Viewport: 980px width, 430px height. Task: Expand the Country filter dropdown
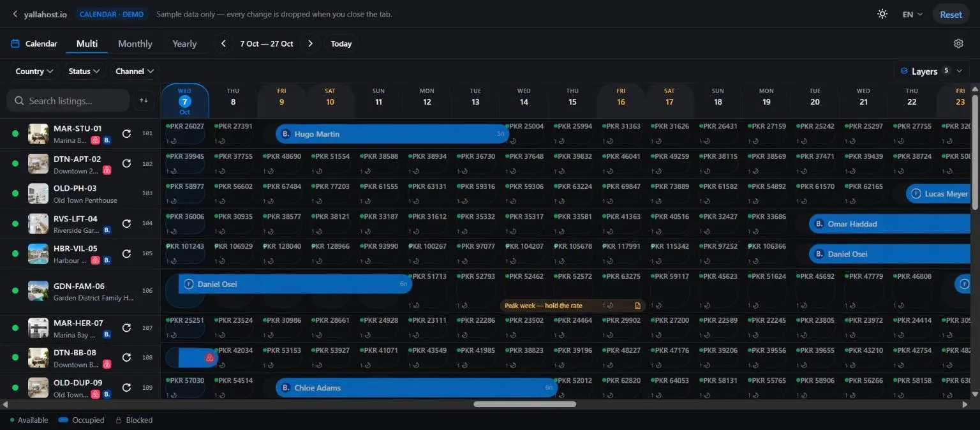point(34,71)
